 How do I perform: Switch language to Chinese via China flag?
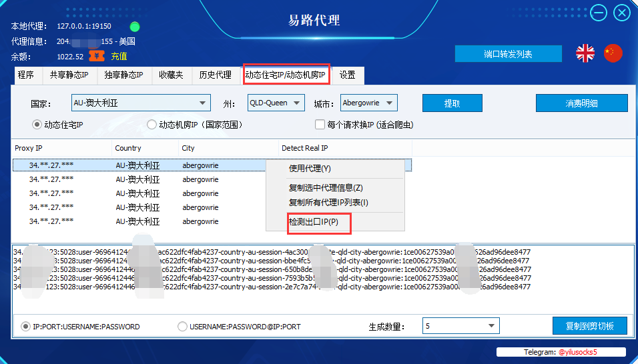[x=613, y=53]
